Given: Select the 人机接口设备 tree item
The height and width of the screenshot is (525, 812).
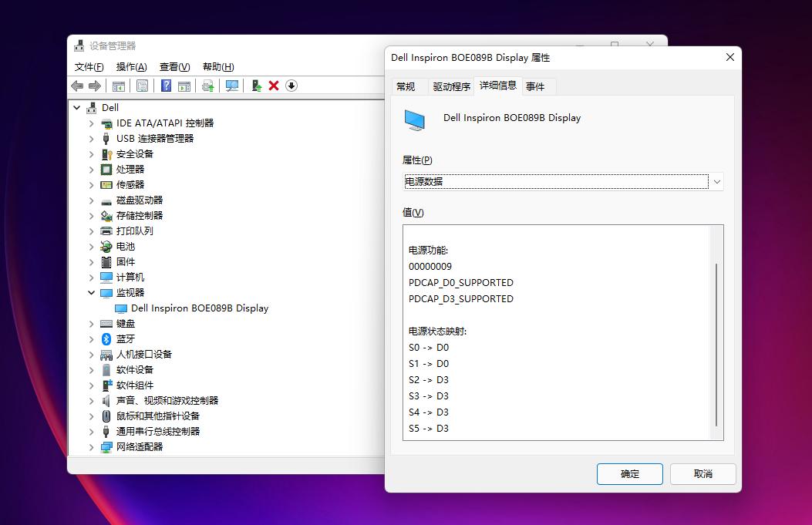Looking at the screenshot, I should tap(144, 355).
